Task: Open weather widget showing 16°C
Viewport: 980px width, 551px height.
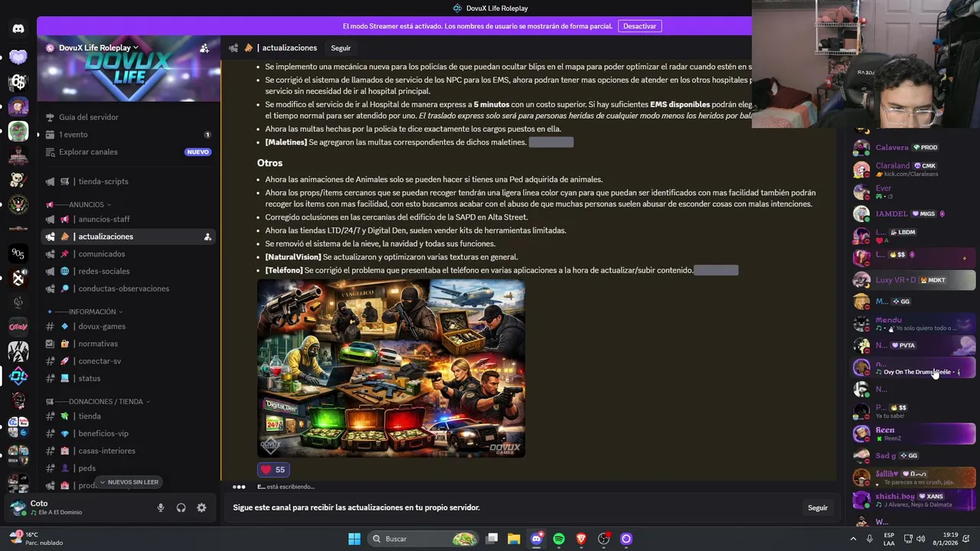Action: tap(36, 539)
